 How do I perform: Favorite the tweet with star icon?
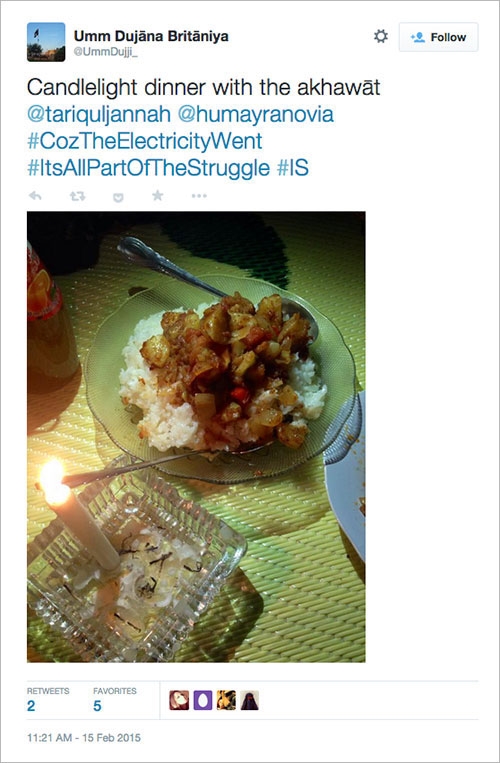(x=158, y=196)
